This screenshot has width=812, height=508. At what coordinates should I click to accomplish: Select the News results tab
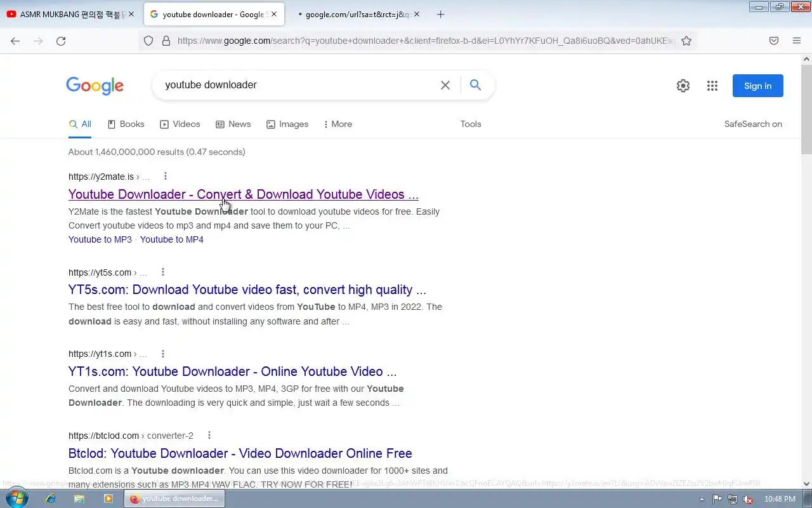pos(233,124)
